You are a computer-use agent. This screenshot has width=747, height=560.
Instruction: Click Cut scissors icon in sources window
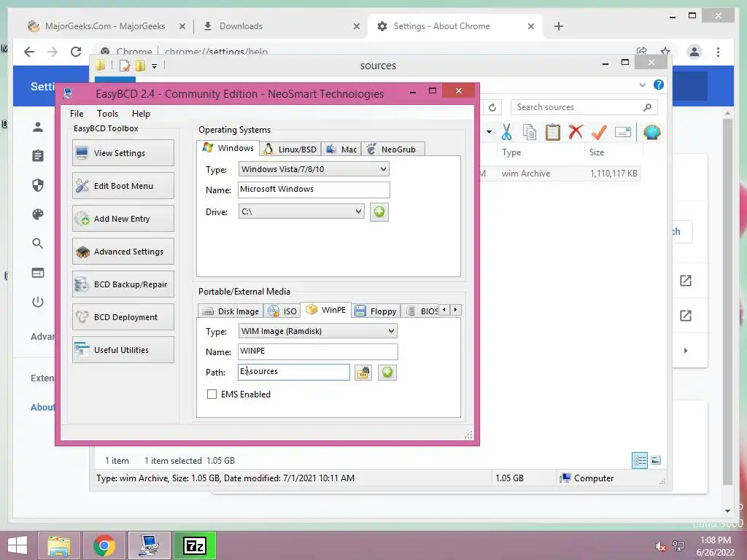tap(506, 132)
